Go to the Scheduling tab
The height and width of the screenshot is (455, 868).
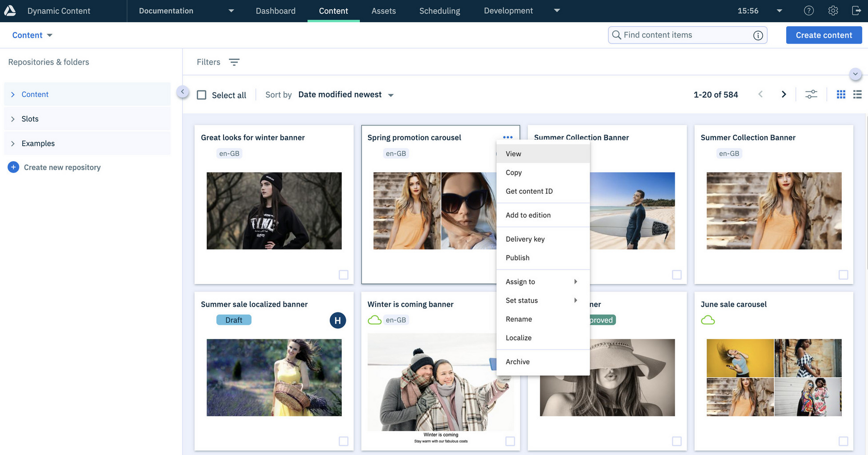point(440,11)
